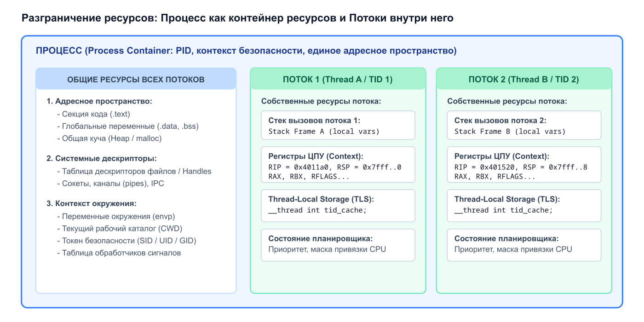The width and height of the screenshot is (644, 322).
Task: Select the "ПОТОК 1 (Thread A / TID 1)" header
Action: point(338,79)
